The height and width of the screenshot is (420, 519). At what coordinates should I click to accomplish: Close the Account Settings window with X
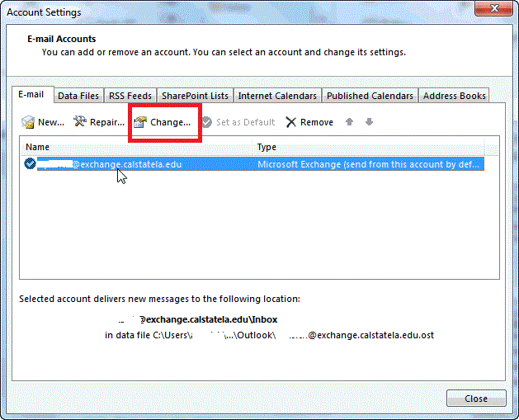[x=494, y=8]
